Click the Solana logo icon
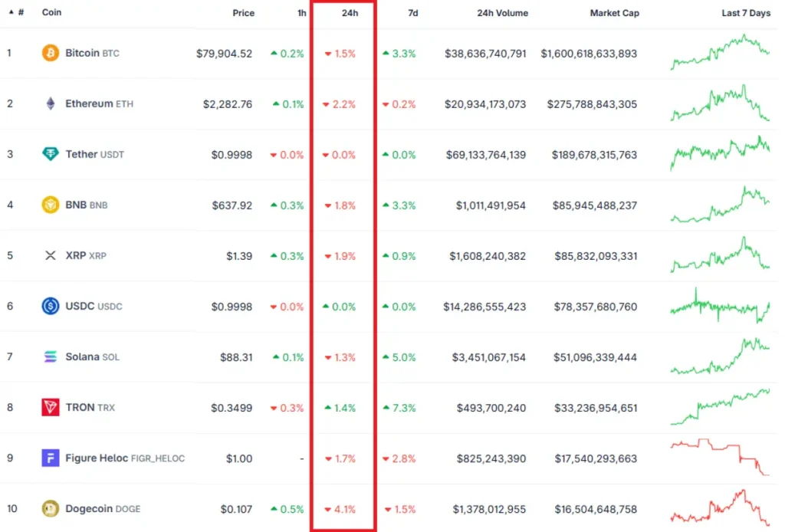Image resolution: width=785 pixels, height=532 pixels. pyautogui.click(x=50, y=356)
